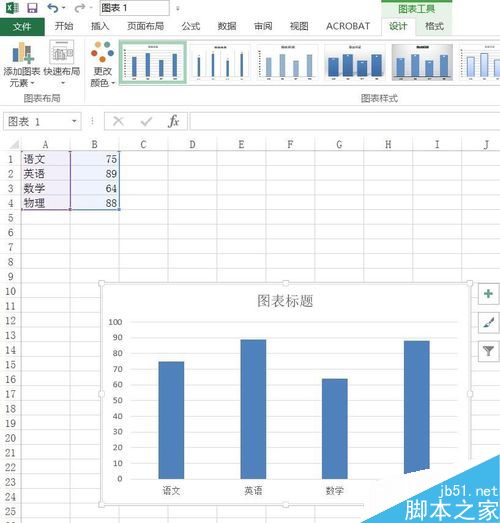This screenshot has width=500, height=523.
Task: Select the first highlighted chart style thumbnail
Action: click(x=153, y=63)
